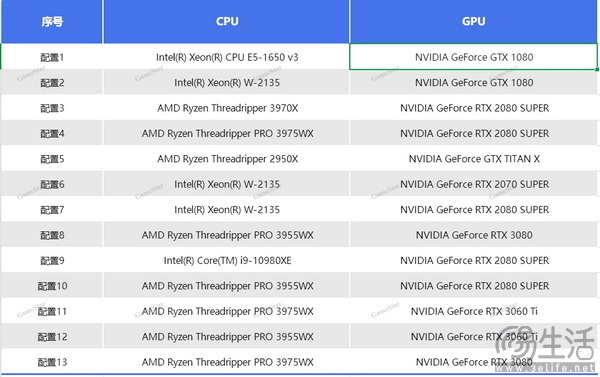Click Intel(R) Xeon(R) CPU E5-1650 v3 cell

point(227,57)
